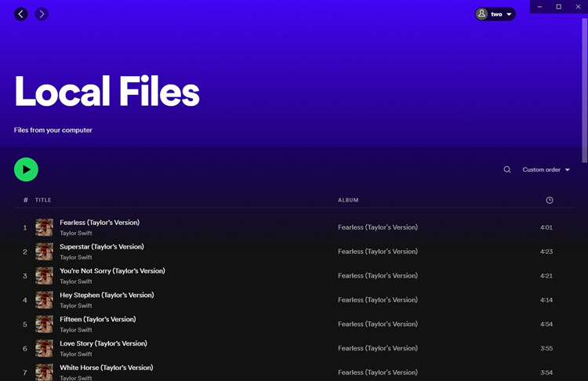588x381 pixels.
Task: Click the vertical scrollbar thumb
Action: click(x=584, y=90)
